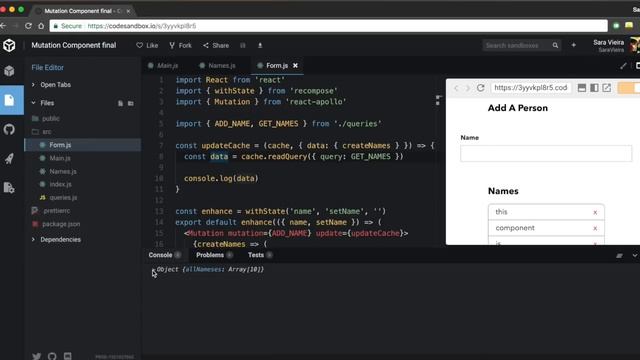Click the File Editor heading
Image resolution: width=640 pixels, height=360 pixels.
click(47, 68)
